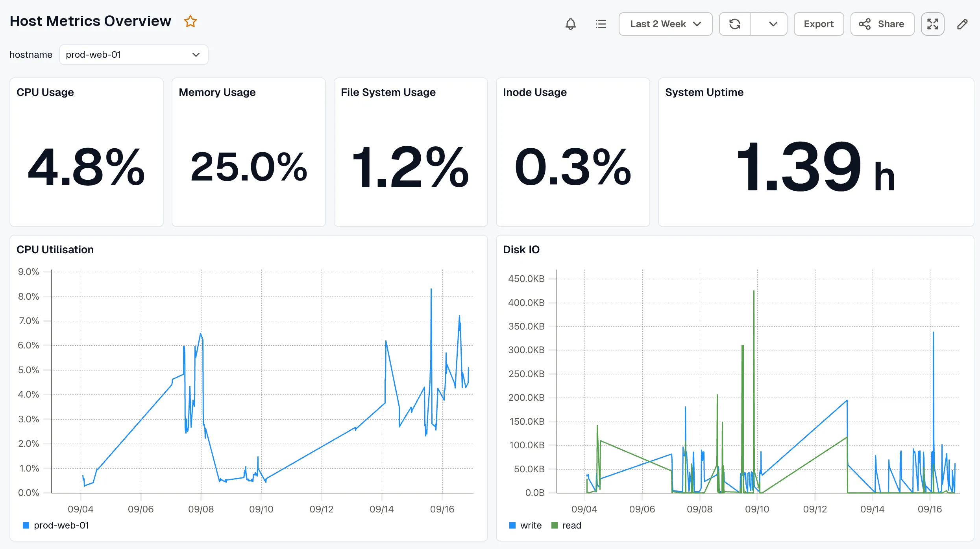The height and width of the screenshot is (549, 980).
Task: Click the 1.2% file system value
Action: pyautogui.click(x=410, y=167)
